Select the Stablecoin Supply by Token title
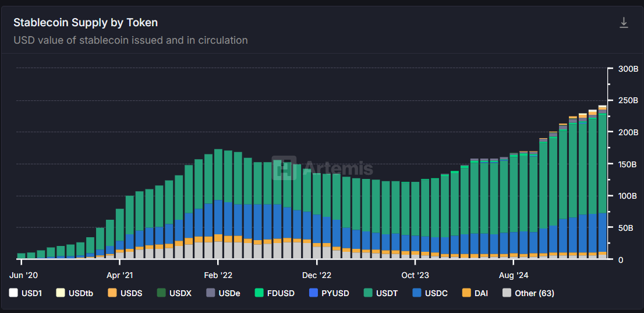Screen dimensions: 644x313 86,23
